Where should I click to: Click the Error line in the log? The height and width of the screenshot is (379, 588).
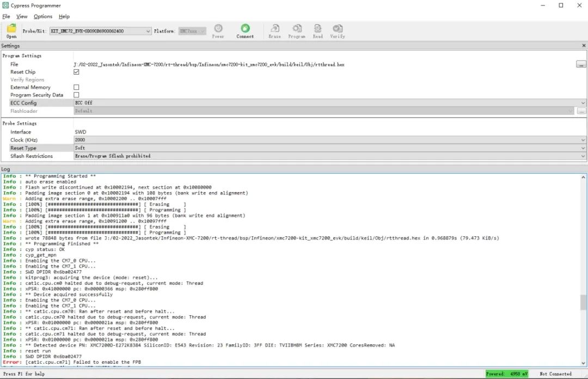click(x=72, y=362)
